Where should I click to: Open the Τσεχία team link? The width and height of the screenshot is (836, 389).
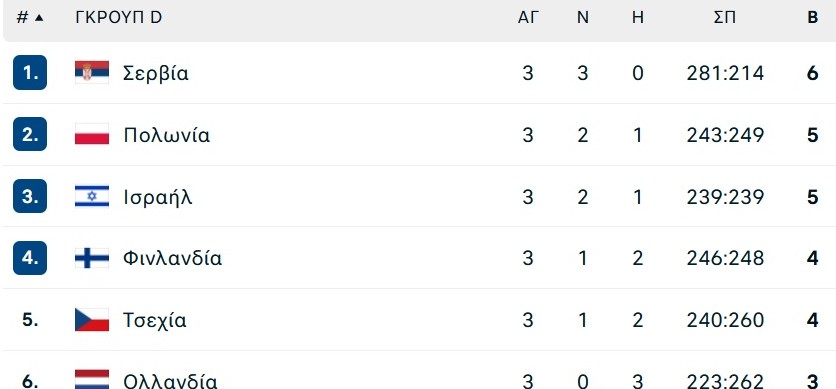(x=155, y=320)
